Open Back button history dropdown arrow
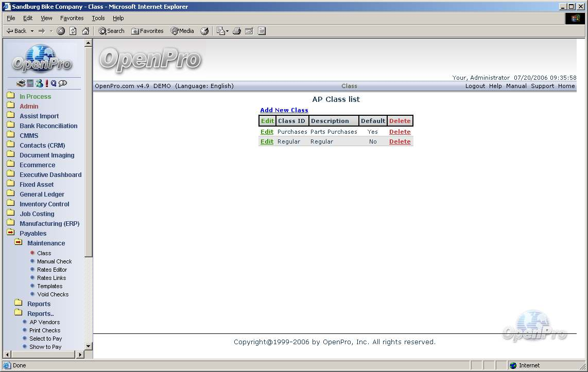This screenshot has height=372, width=588. click(x=32, y=31)
